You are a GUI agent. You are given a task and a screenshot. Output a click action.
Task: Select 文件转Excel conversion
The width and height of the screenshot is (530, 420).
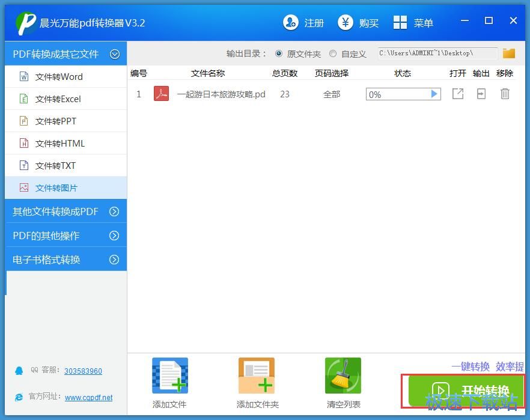[66, 99]
